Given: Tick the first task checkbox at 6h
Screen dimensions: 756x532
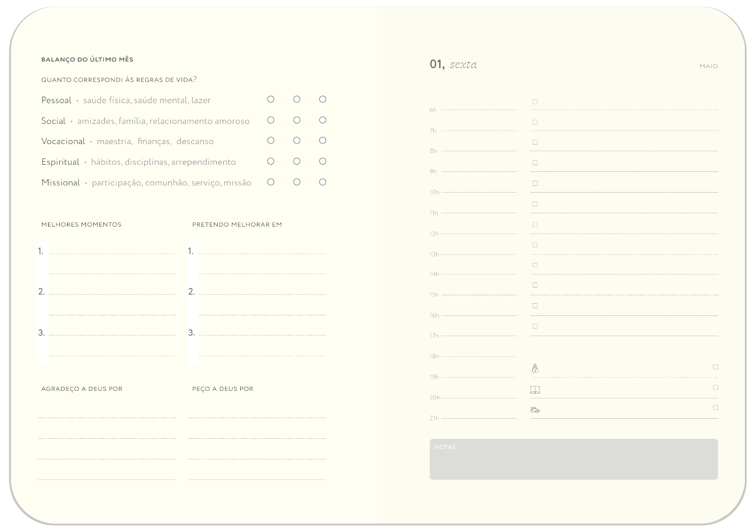Looking at the screenshot, I should (x=535, y=102).
